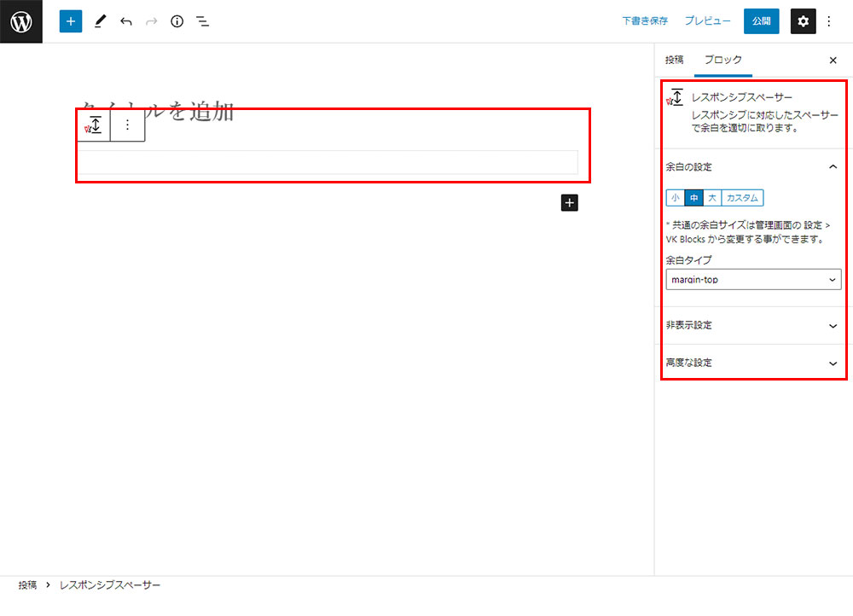Select the 中 spacing size
Screen dimensions: 853x616
693,198
